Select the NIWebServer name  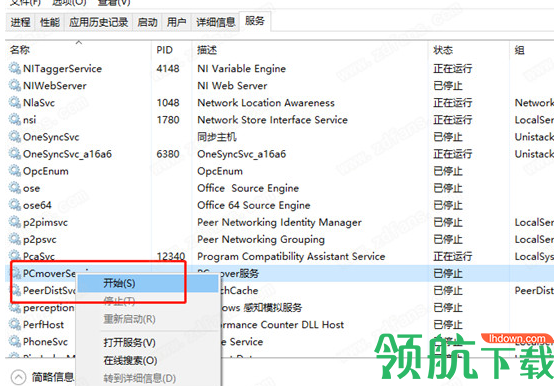pos(55,85)
